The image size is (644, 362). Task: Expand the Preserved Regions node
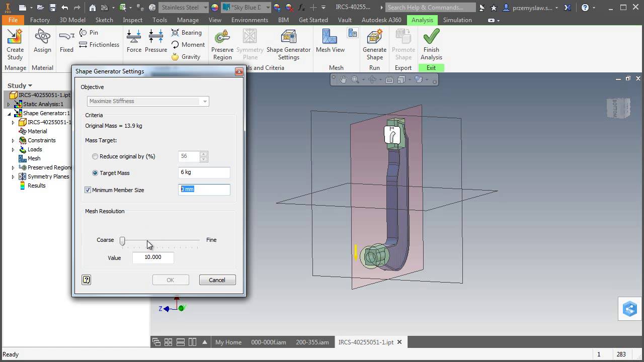pyautogui.click(x=13, y=167)
